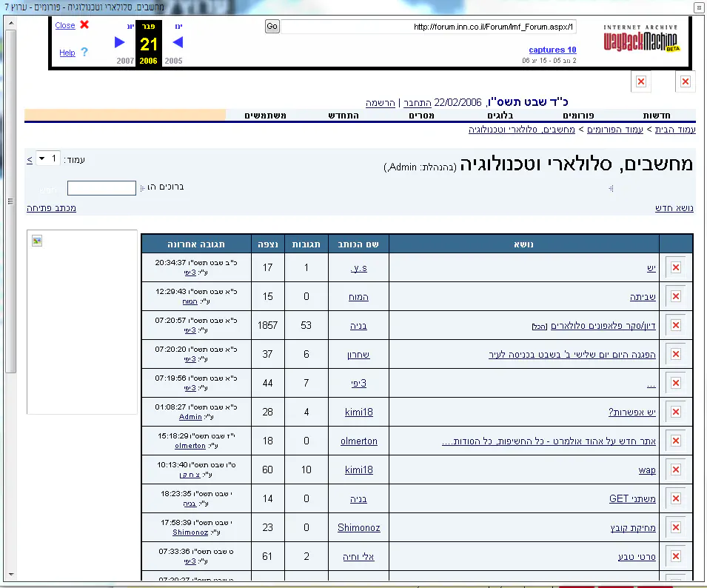Open the page number 'עמוד' dropdown

(48, 159)
